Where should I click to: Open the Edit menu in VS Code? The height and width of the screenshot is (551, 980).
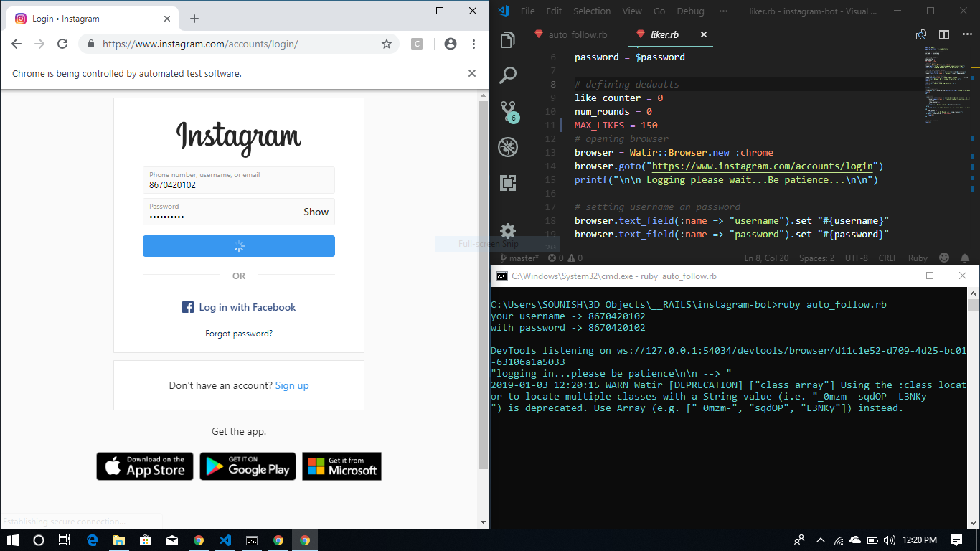[554, 11]
